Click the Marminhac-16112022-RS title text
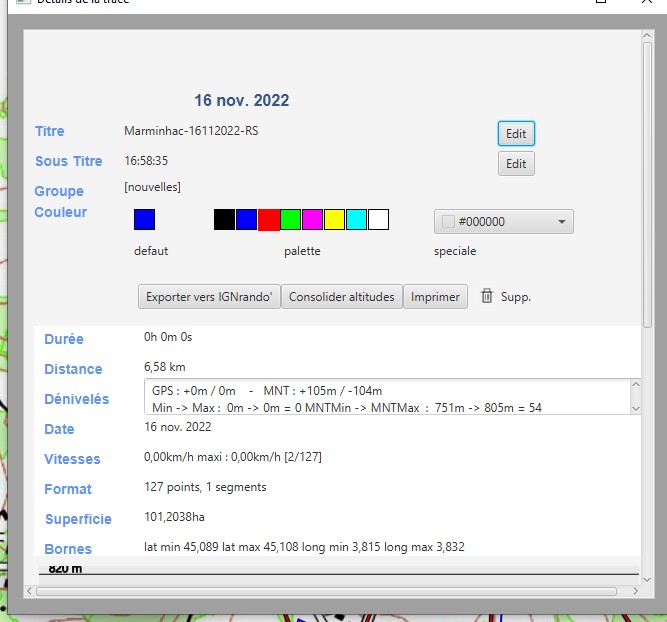Screen dimensions: 667x622 pyautogui.click(x=191, y=131)
